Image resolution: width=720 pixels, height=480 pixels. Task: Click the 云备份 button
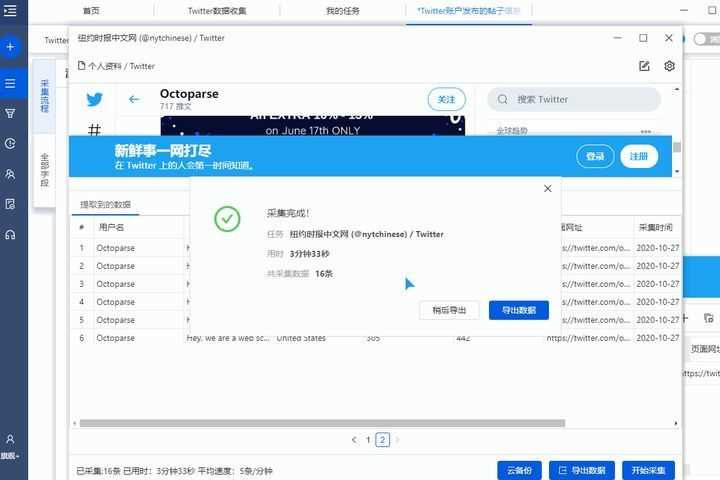coord(519,471)
